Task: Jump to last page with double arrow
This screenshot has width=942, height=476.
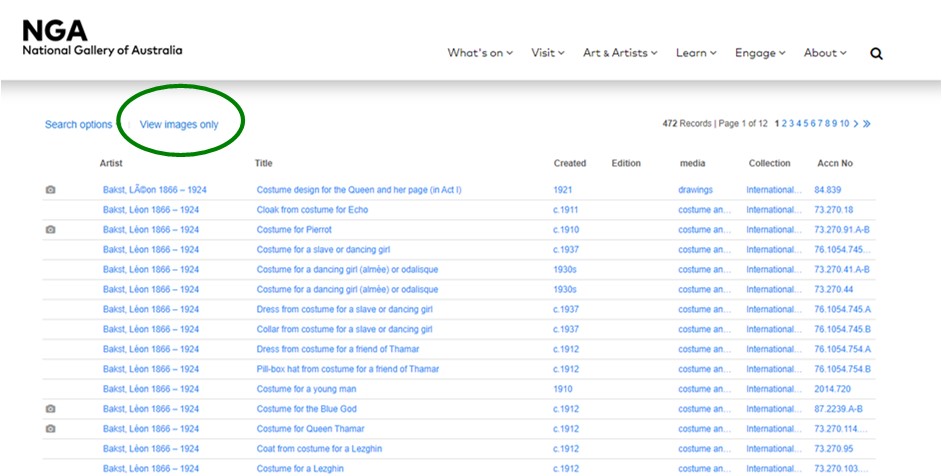Action: 866,124
